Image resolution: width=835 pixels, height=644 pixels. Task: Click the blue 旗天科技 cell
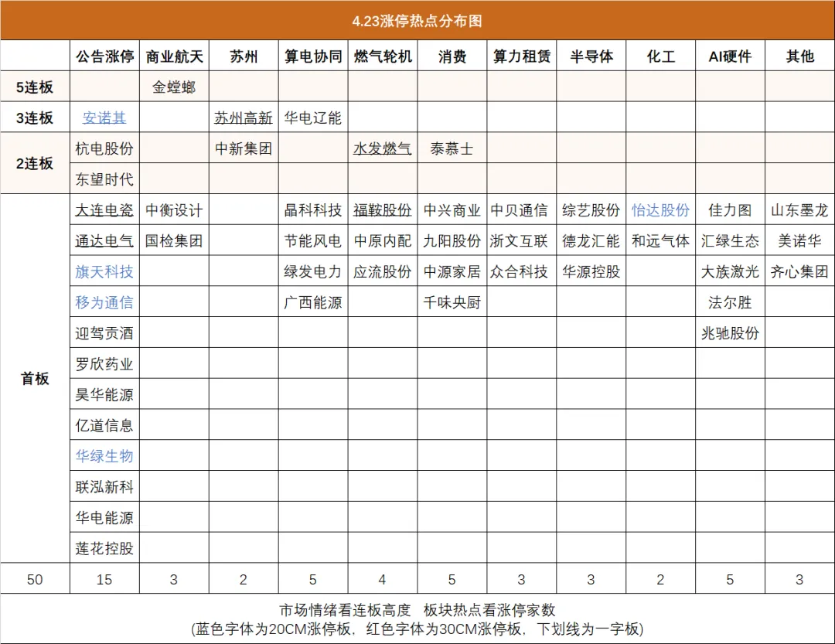pos(104,272)
